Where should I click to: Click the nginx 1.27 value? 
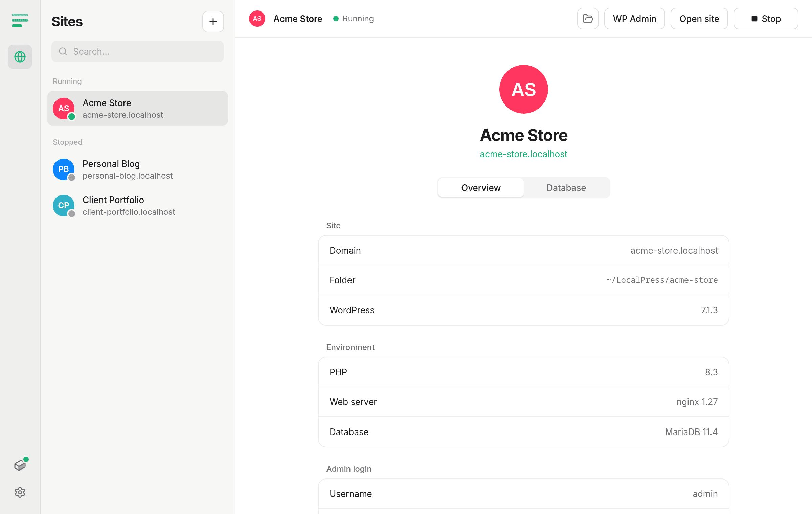coord(697,402)
